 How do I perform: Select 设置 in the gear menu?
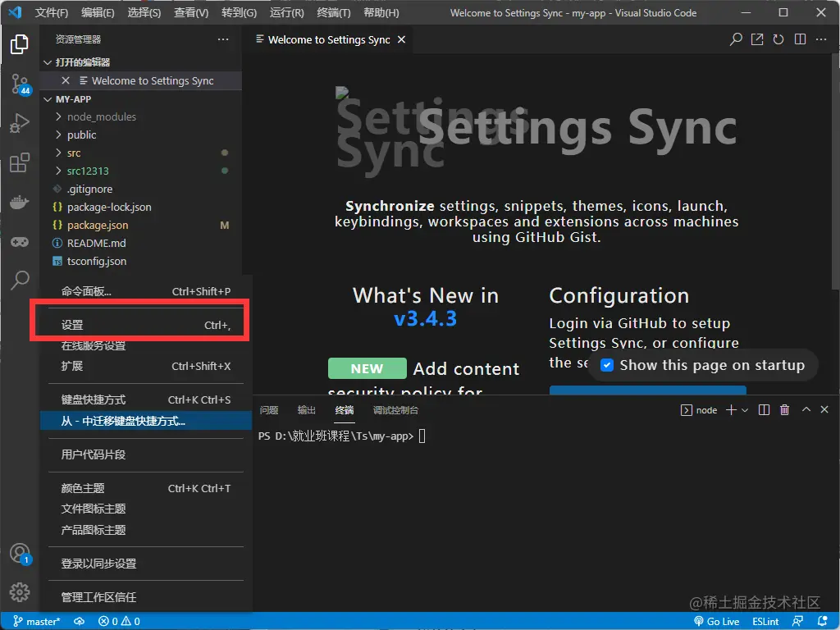[x=146, y=325]
